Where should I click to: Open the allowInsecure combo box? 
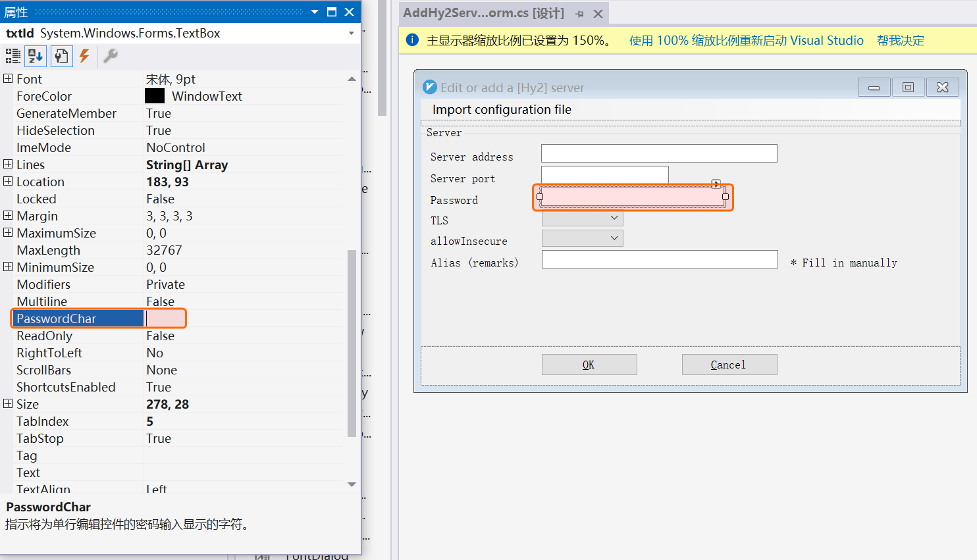(x=614, y=238)
